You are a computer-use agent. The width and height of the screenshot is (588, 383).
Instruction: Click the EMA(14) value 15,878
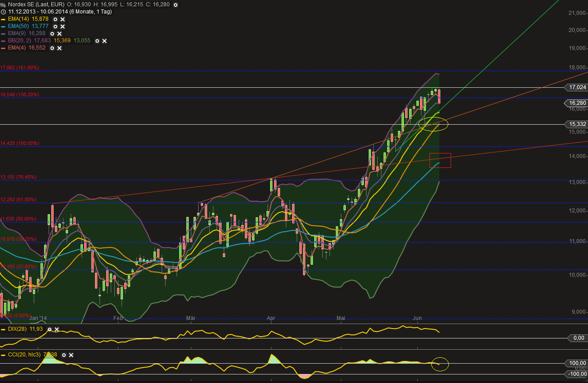tap(39, 19)
